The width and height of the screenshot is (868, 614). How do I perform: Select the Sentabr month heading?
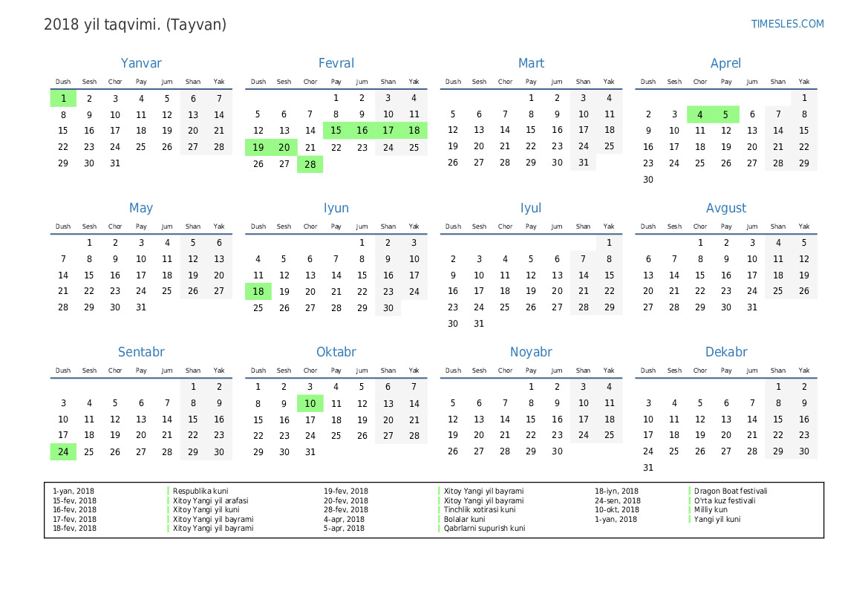[x=141, y=352]
